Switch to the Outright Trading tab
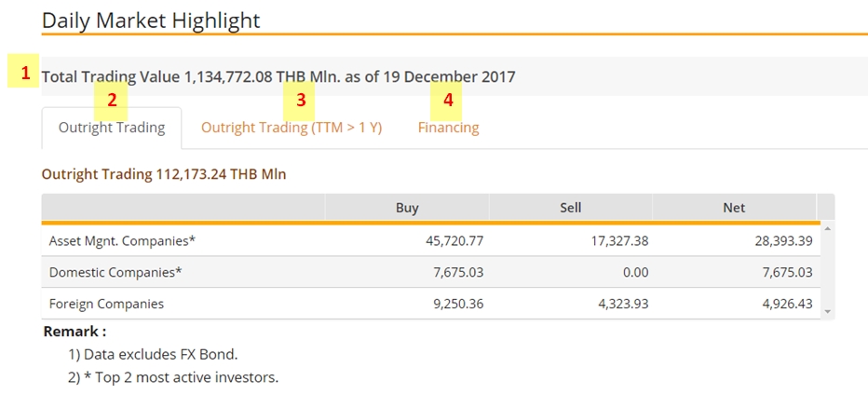 coord(111,128)
